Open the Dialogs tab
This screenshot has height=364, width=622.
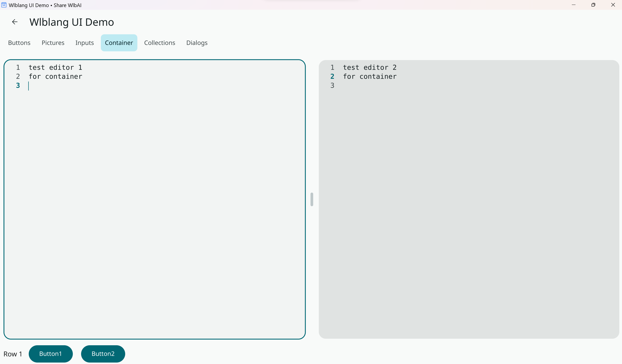click(x=197, y=43)
